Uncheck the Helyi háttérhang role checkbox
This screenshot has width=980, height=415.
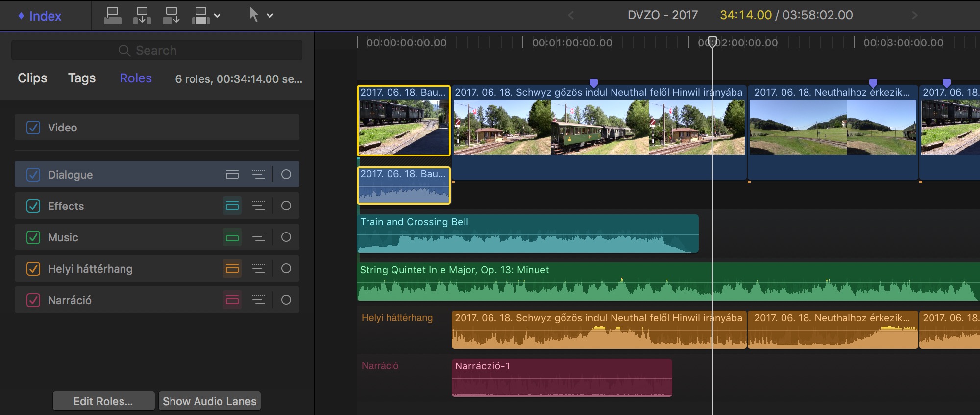tap(33, 269)
